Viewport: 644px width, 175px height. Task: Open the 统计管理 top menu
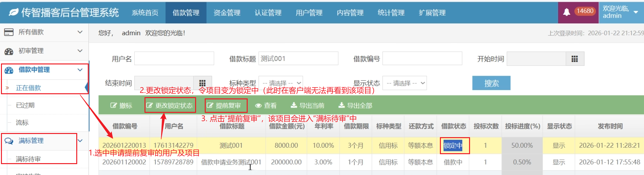(391, 13)
